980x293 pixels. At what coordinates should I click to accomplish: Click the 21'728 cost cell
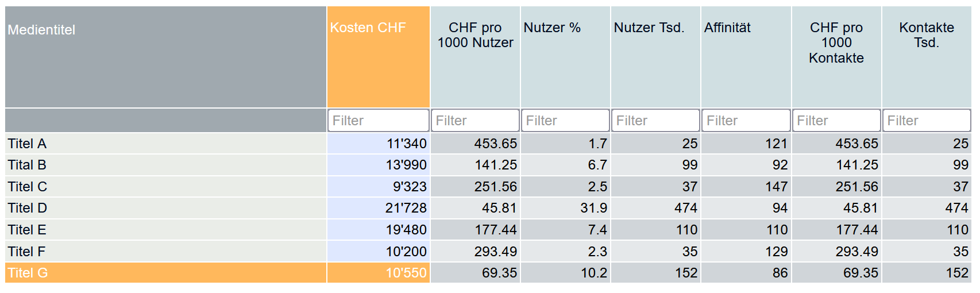click(406, 208)
